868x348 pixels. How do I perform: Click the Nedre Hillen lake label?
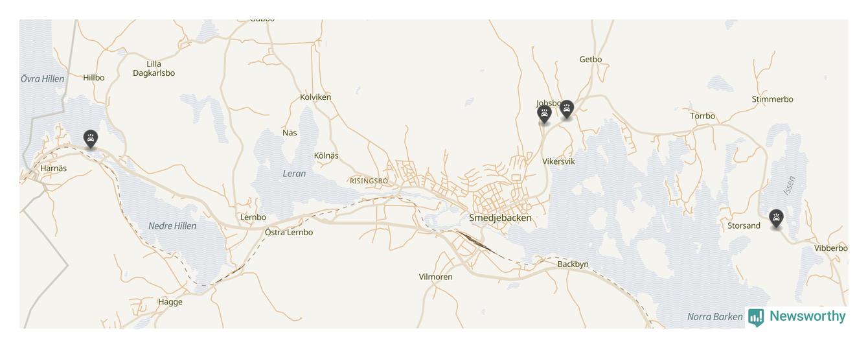click(x=172, y=226)
